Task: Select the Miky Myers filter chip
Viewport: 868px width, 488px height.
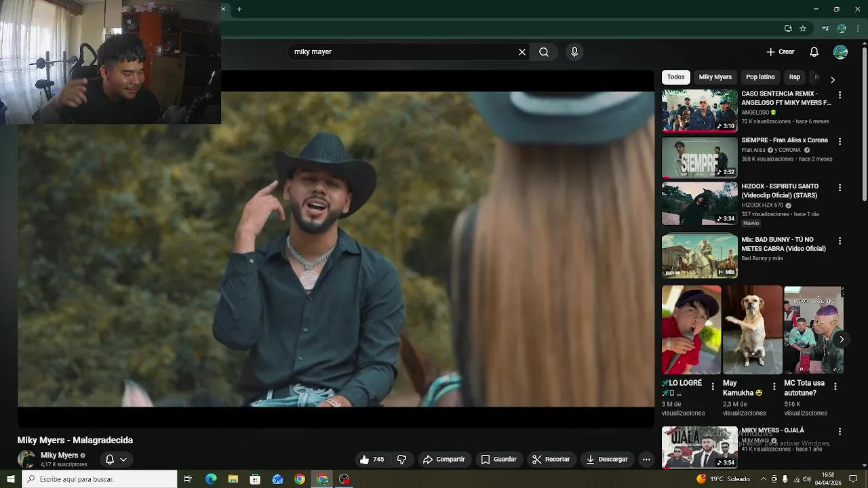Action: (x=715, y=77)
